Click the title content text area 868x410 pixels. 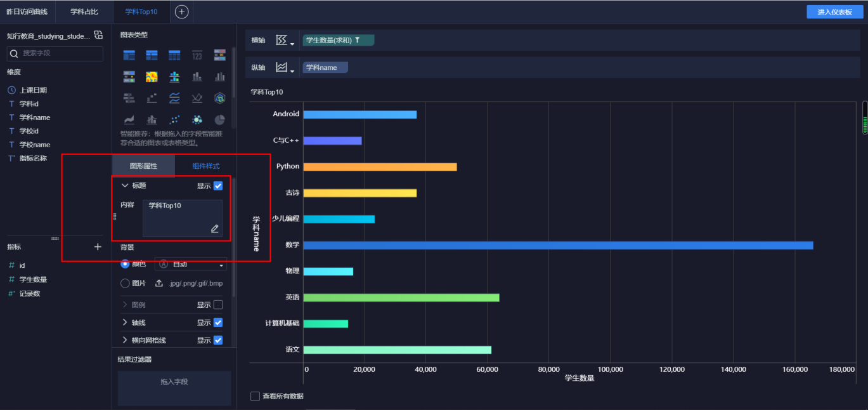point(183,218)
